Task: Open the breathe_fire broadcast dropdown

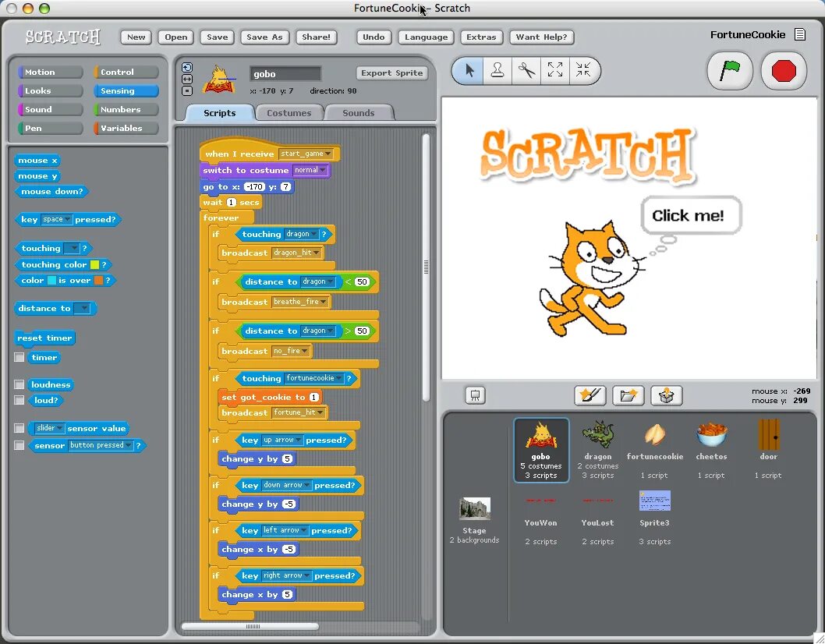Action: click(300, 302)
